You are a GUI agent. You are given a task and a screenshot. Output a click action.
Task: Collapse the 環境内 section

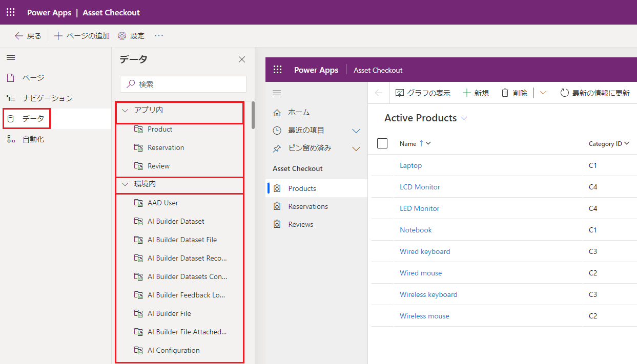pos(125,184)
